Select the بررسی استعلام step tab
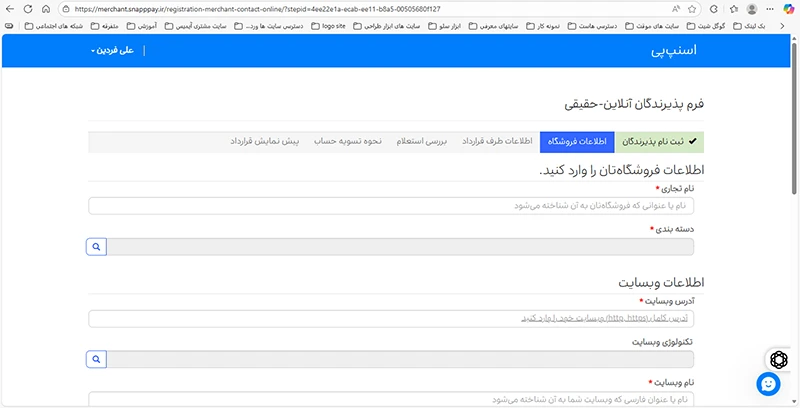This screenshot has height=408, width=800. tap(421, 142)
